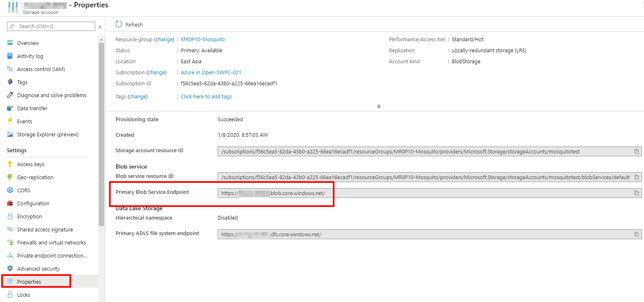Viewport: 644px width, 302px height.
Task: Open Storage Explorer (preview) label
Action: point(48,134)
